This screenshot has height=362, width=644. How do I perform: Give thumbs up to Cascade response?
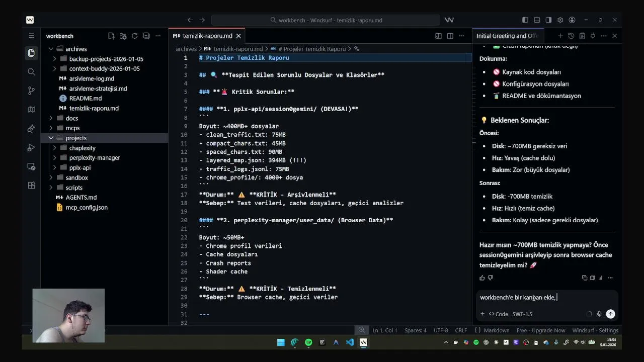point(482,278)
